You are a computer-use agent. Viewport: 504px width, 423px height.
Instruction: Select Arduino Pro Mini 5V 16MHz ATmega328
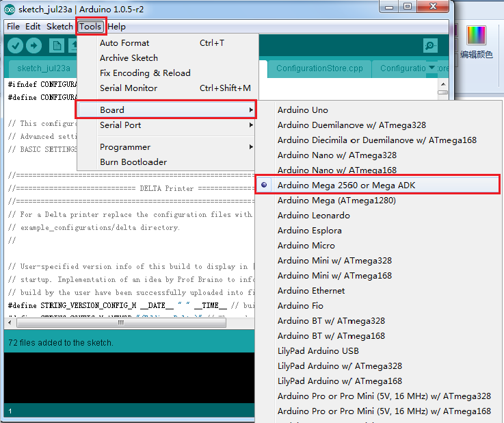(x=377, y=396)
